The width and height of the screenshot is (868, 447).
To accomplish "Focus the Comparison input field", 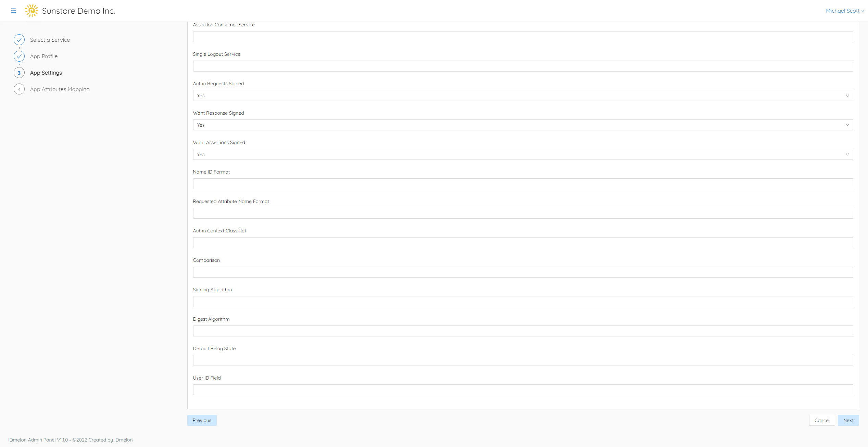I will point(523,272).
